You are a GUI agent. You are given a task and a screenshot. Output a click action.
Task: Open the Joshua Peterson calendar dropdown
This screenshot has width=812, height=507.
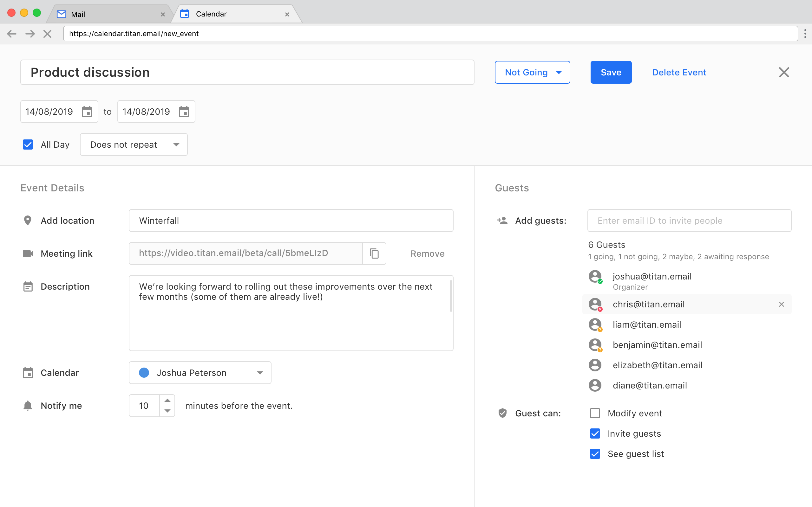click(x=200, y=373)
